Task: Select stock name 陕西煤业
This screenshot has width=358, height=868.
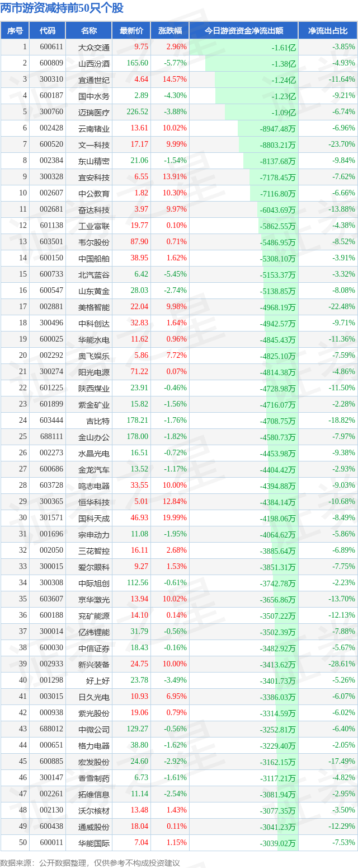Action: (x=94, y=388)
